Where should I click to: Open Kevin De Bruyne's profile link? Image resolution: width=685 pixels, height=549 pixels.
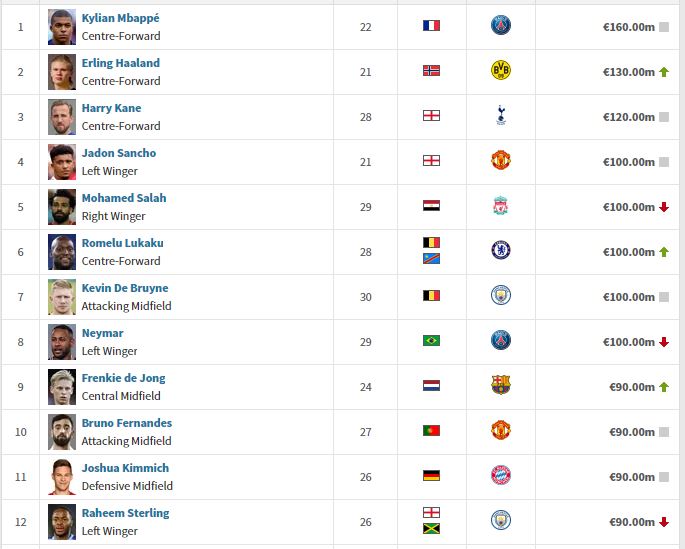tap(125, 288)
